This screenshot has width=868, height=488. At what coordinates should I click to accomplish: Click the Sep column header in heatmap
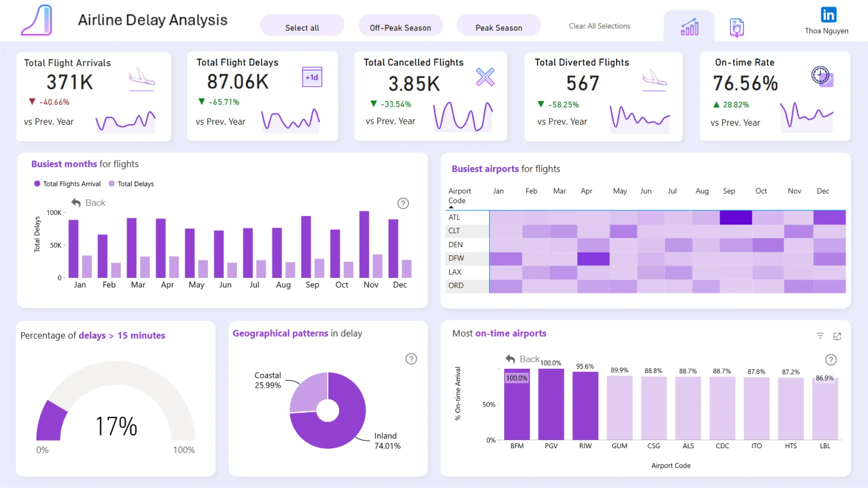click(729, 191)
